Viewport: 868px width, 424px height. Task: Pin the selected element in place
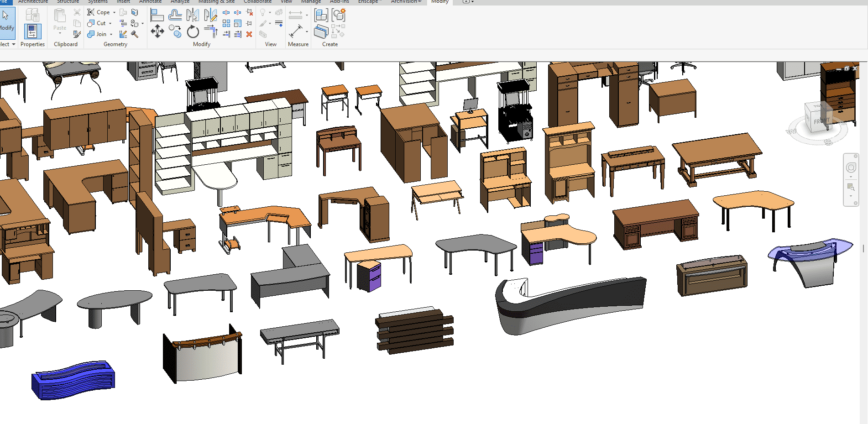coord(249,23)
